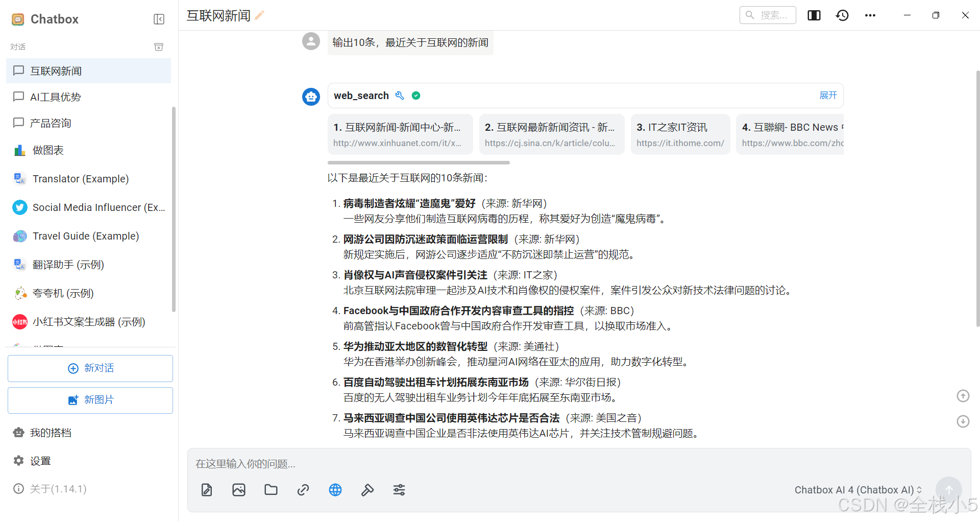The height and width of the screenshot is (521, 980).
Task: Edit conversation title with pencil icon
Action: pos(260,15)
